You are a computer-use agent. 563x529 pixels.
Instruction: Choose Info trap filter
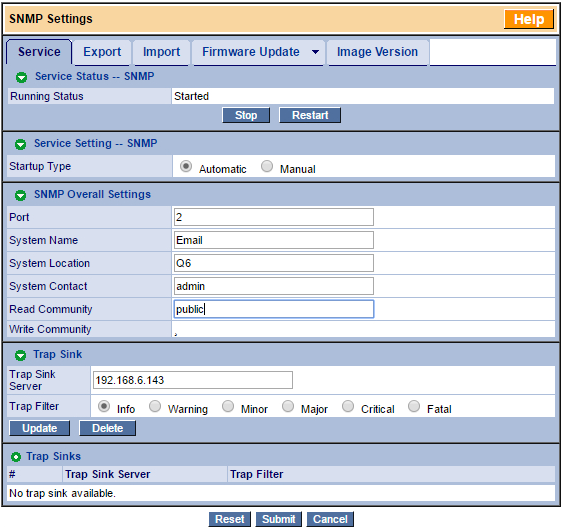tap(104, 406)
